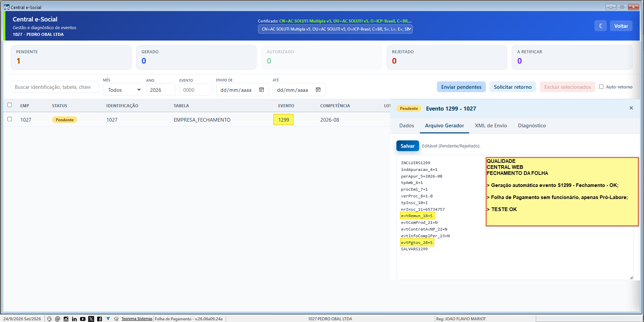Open the LinkedIn icon in status bar
Screen dimensions: 644x322
[74, 319]
